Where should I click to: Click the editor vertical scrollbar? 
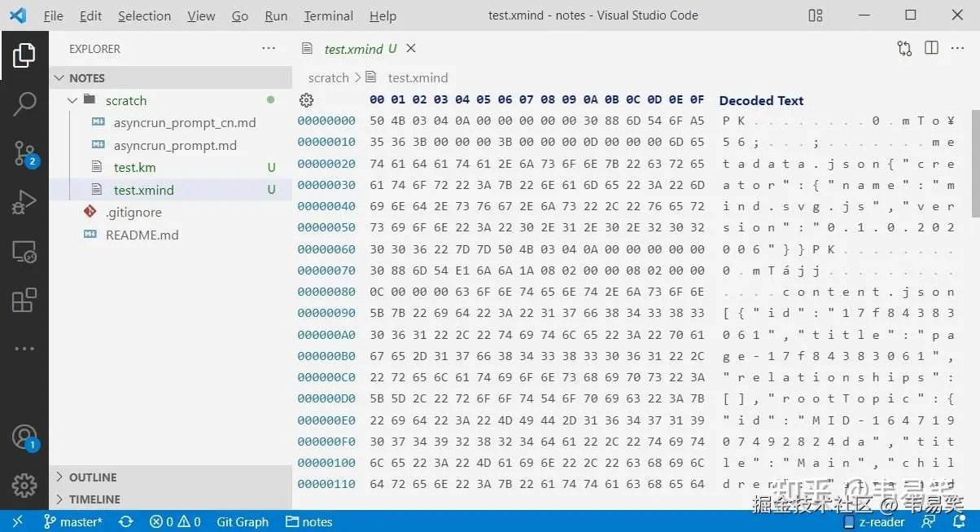(x=975, y=163)
